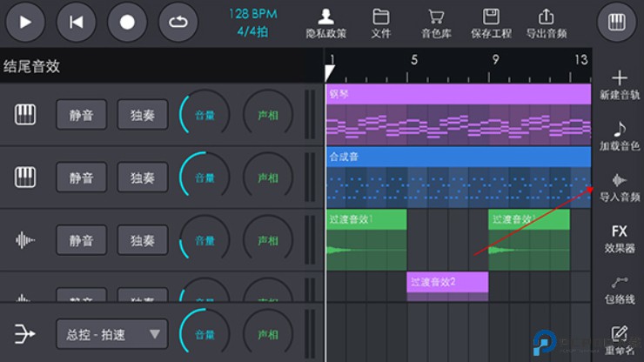
Task: Open the FX 效果器 panel
Action: [x=619, y=232]
